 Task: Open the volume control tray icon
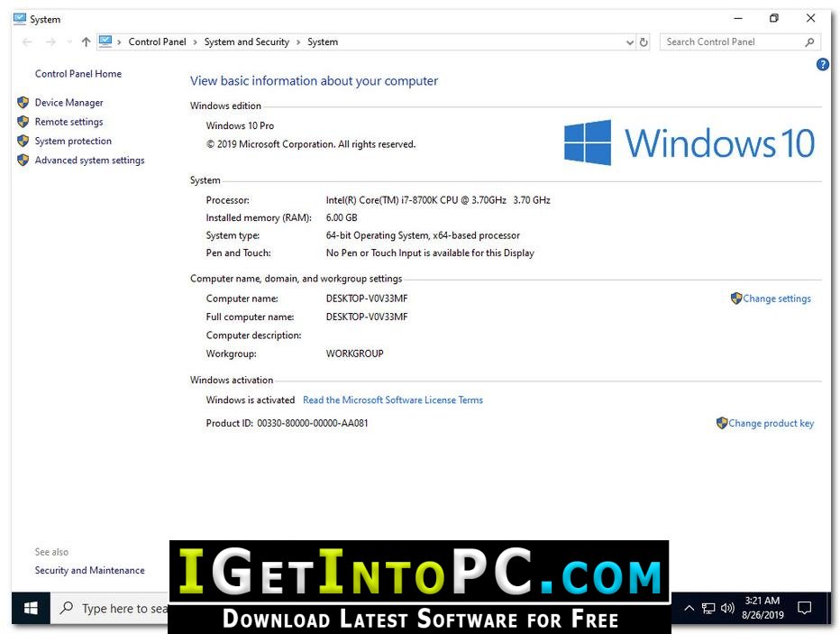coord(727,608)
